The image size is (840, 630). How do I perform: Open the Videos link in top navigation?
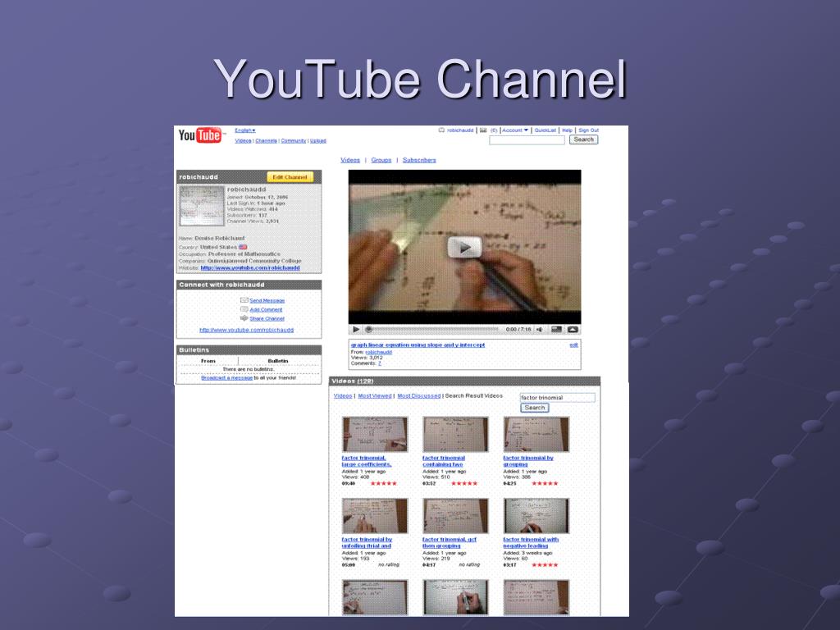(x=243, y=141)
